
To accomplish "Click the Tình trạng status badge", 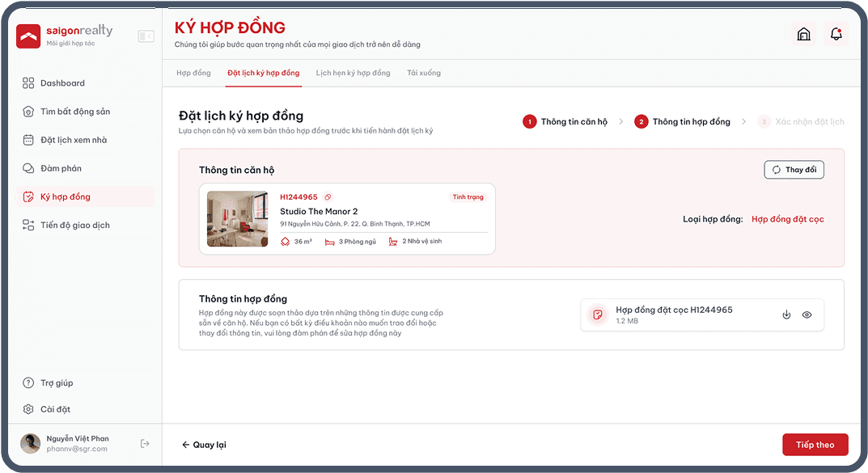I will tap(468, 197).
